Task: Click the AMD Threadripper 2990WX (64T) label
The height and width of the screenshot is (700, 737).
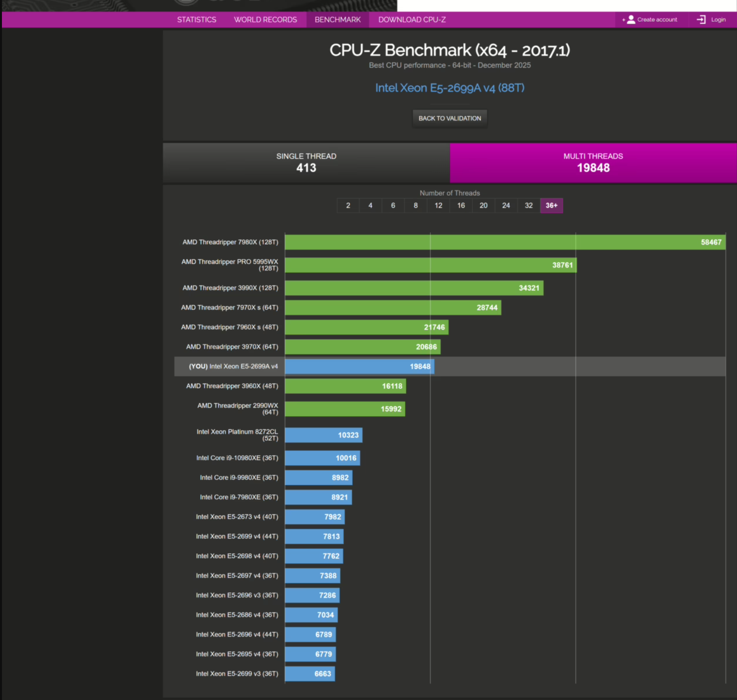Action: pos(238,409)
